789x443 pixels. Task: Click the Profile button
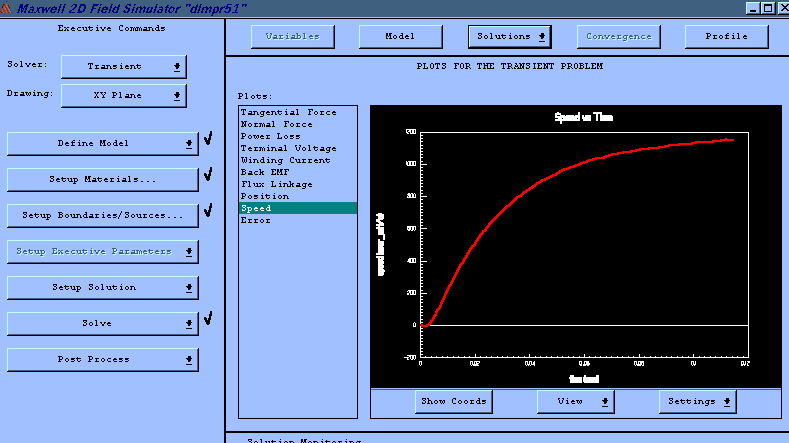(727, 37)
